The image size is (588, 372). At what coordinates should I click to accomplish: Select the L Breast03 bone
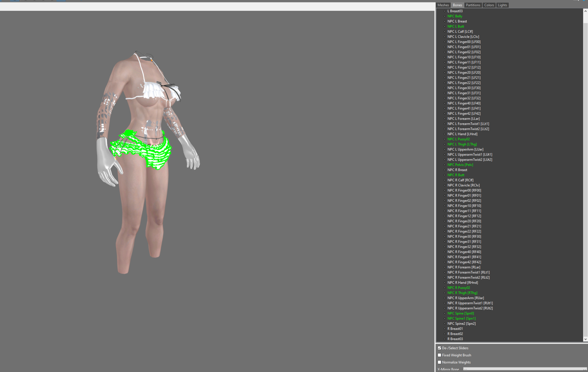[x=455, y=11]
